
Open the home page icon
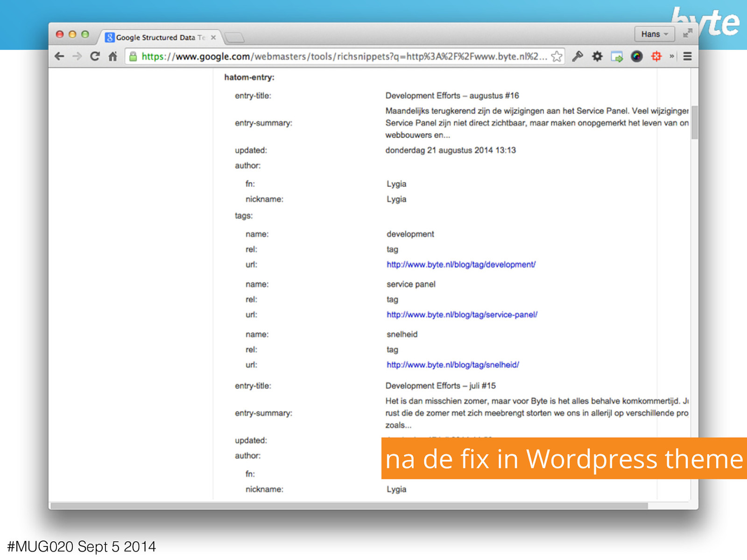coord(113,56)
